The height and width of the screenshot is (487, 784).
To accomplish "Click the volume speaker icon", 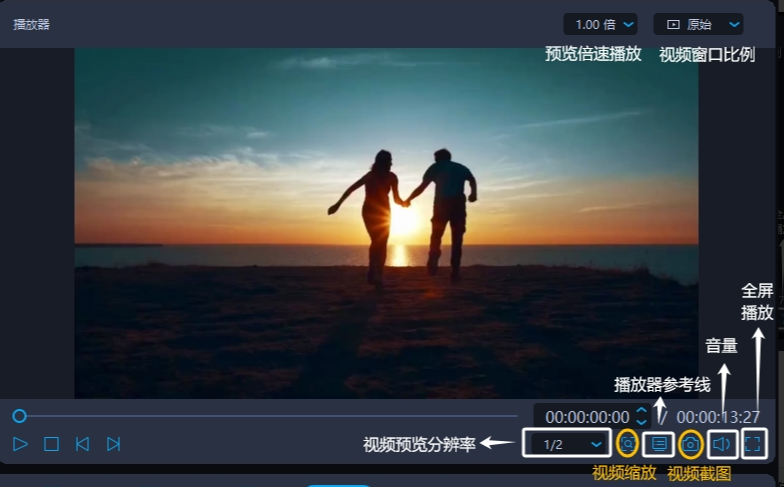I will tap(722, 444).
